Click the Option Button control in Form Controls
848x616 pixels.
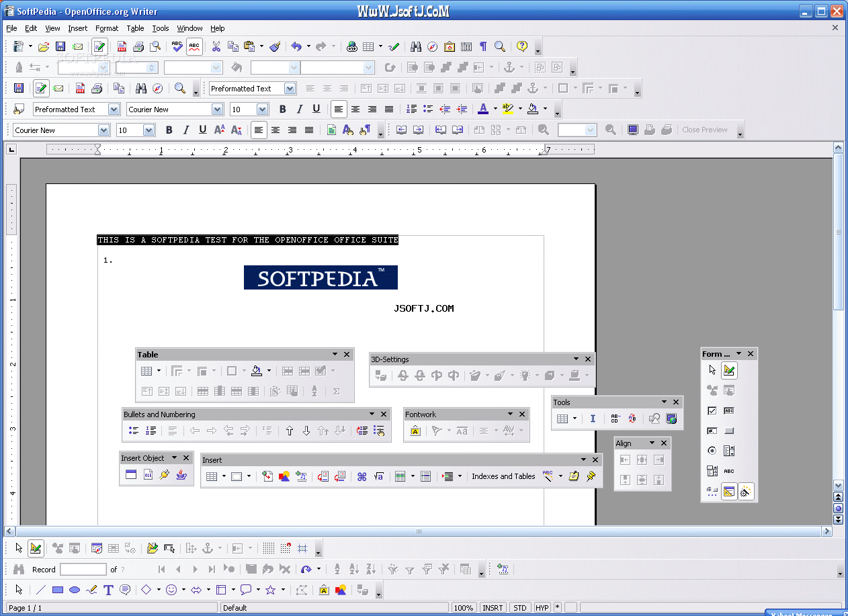(712, 451)
